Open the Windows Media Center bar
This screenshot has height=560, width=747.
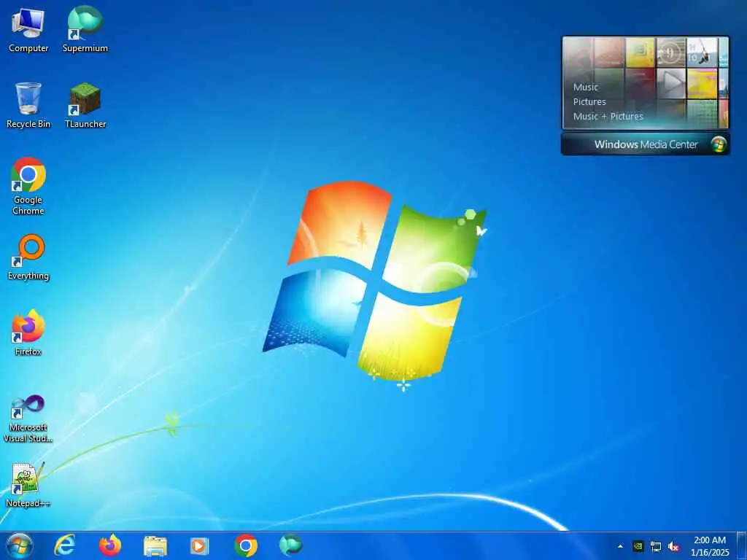(x=646, y=144)
